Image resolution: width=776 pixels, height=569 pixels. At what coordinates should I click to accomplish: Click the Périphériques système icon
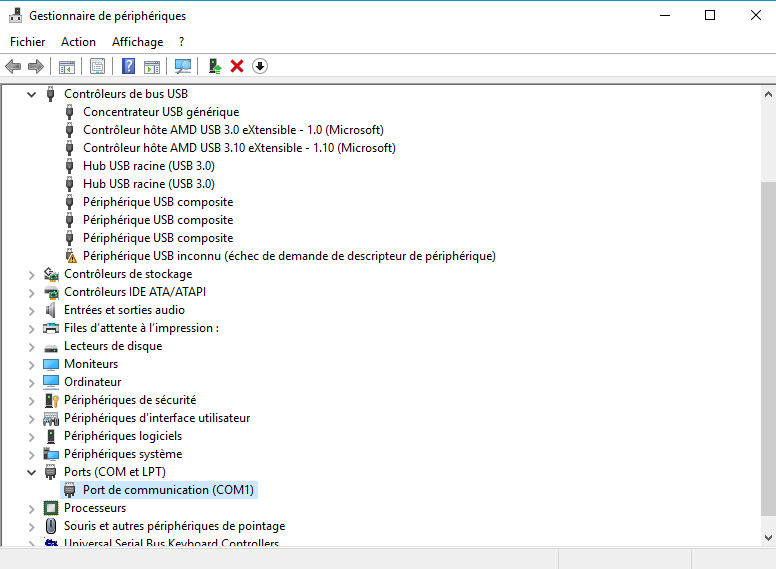click(51, 454)
